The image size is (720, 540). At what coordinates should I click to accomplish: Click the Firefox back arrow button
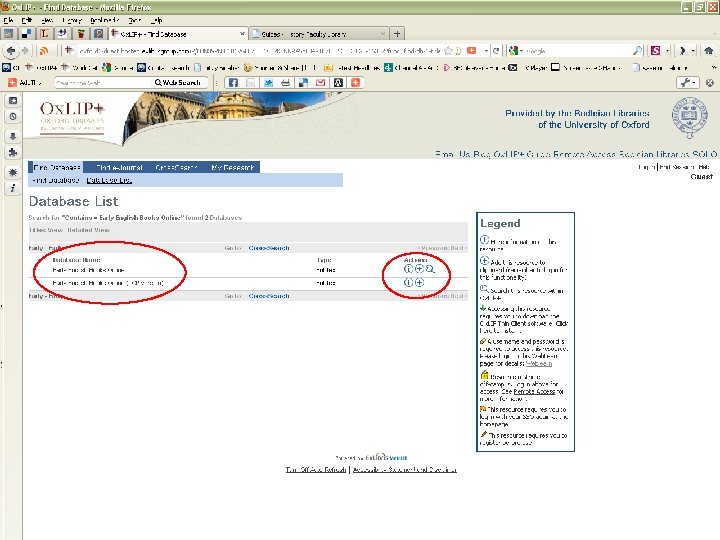pos(11,51)
